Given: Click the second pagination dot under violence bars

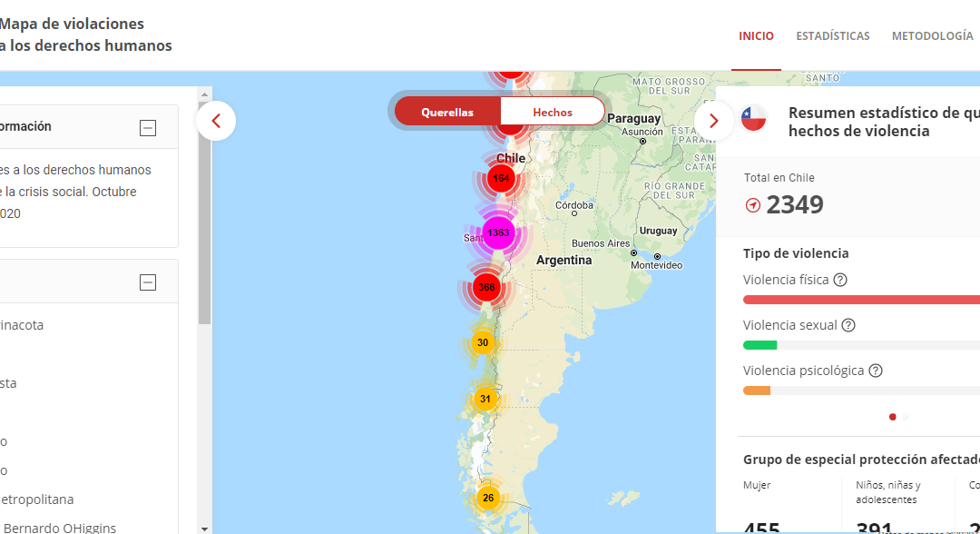Looking at the screenshot, I should pyautogui.click(x=905, y=417).
